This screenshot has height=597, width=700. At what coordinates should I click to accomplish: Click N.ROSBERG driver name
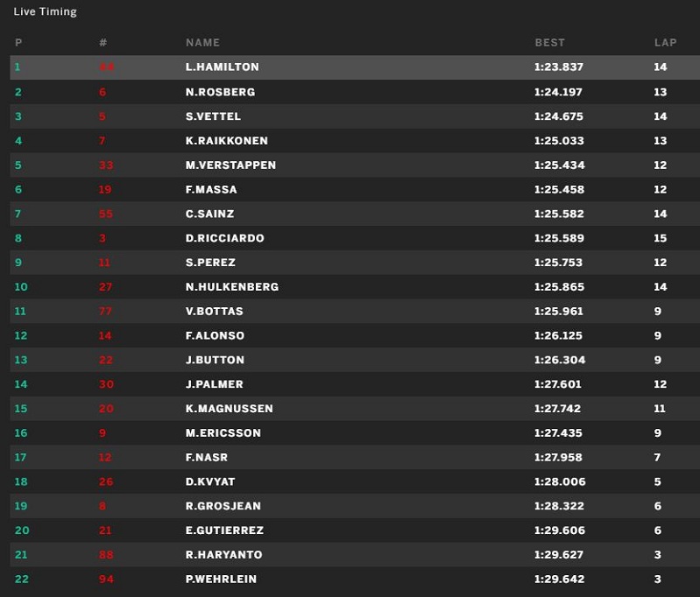pyautogui.click(x=220, y=92)
